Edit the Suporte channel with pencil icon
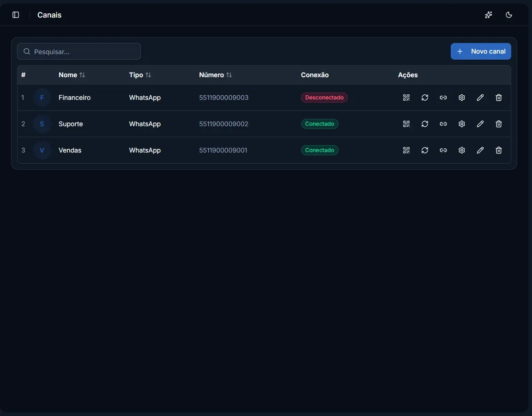The height and width of the screenshot is (416, 532). click(x=480, y=124)
